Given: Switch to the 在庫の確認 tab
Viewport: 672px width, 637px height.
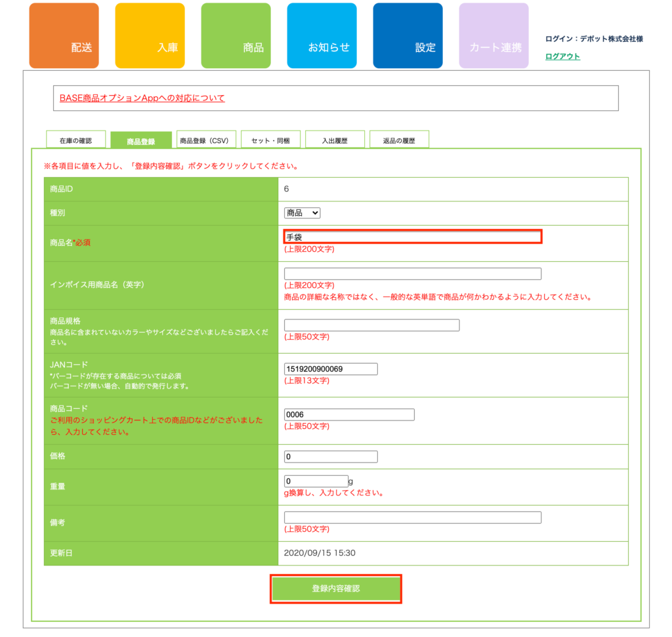Looking at the screenshot, I should (x=75, y=140).
